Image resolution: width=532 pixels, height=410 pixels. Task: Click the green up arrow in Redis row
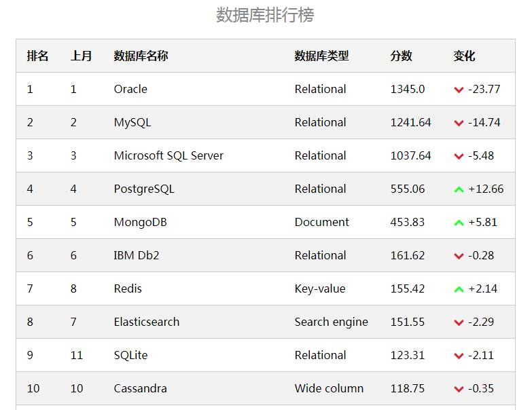point(459,289)
